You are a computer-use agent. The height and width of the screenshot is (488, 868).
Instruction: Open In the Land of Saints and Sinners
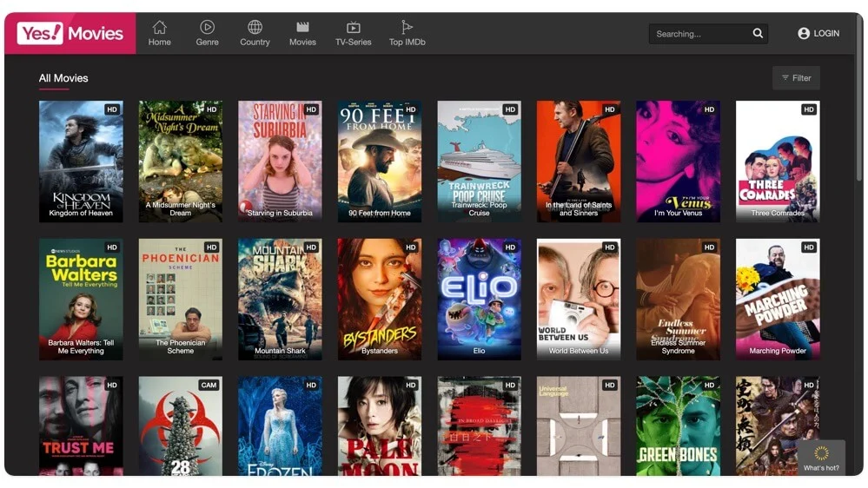click(x=579, y=162)
